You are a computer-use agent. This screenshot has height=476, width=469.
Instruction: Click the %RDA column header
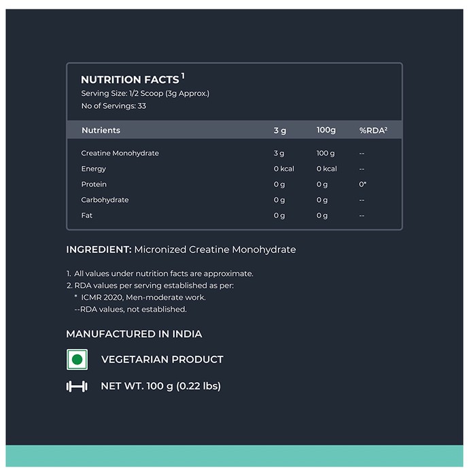coord(373,131)
